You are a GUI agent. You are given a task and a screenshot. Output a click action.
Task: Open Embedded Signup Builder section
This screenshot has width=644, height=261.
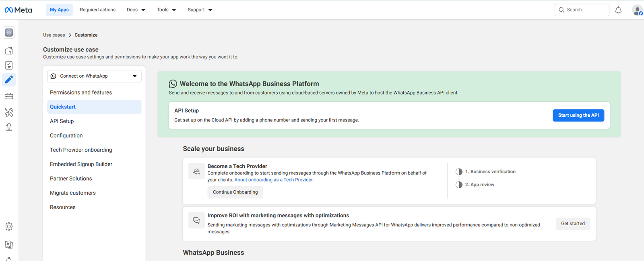coord(94,164)
